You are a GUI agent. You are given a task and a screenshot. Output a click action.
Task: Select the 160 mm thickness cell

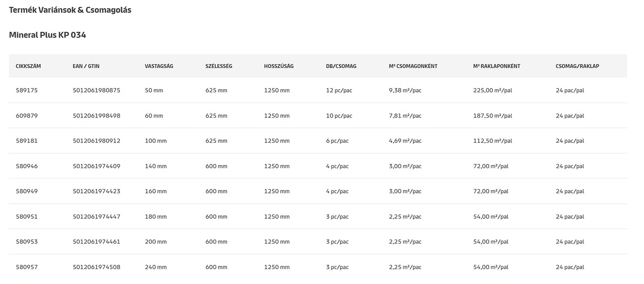coord(156,191)
